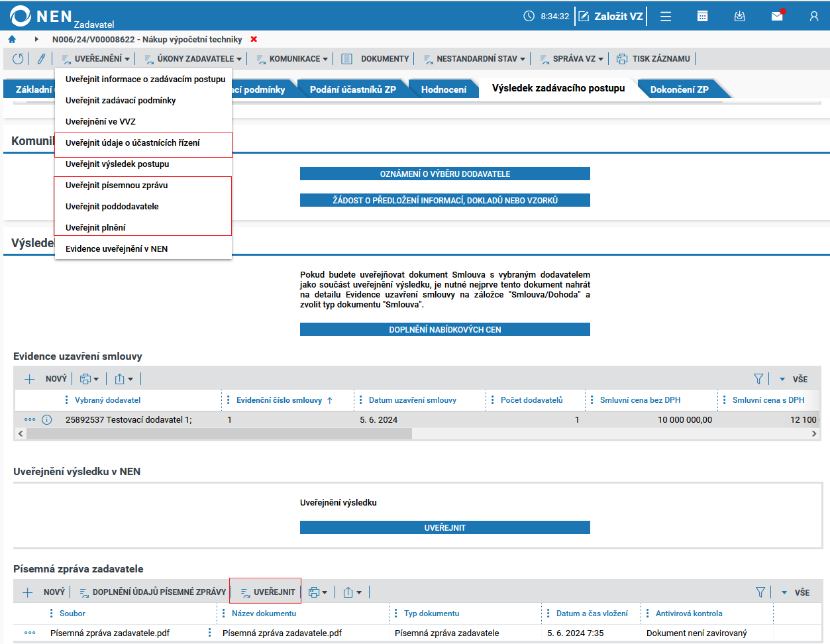
Task: Open print dropdown in Písemná zpráva toolbar
Action: (318, 592)
